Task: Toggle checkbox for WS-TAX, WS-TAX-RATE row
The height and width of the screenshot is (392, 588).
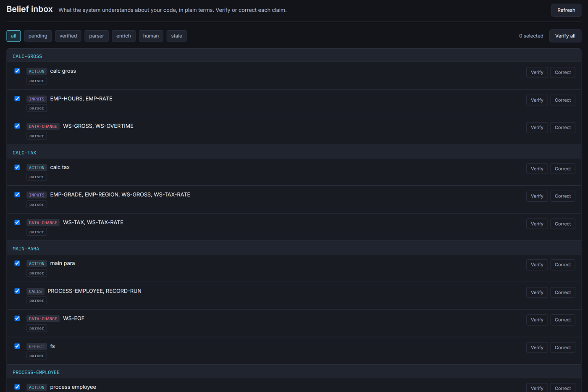Action: (17, 222)
